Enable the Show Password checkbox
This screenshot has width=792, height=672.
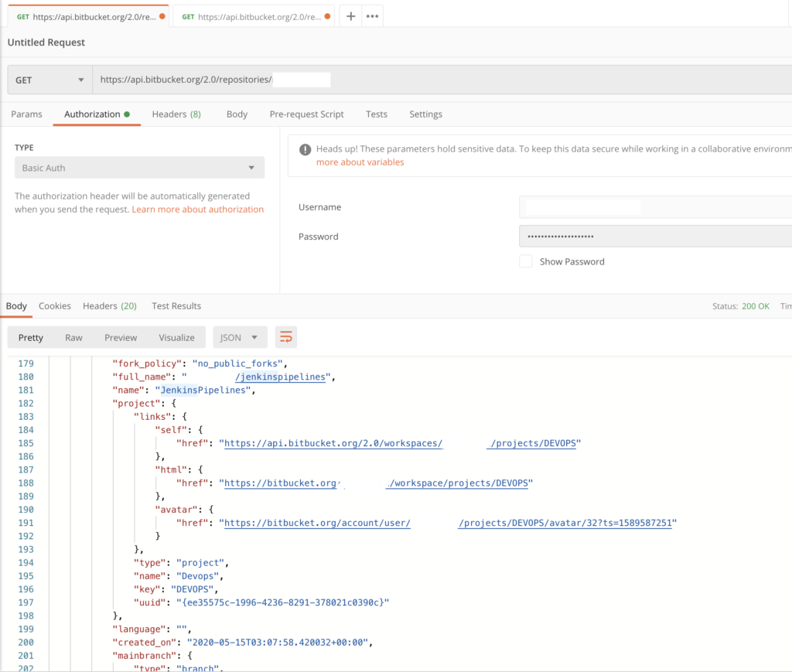pyautogui.click(x=525, y=261)
